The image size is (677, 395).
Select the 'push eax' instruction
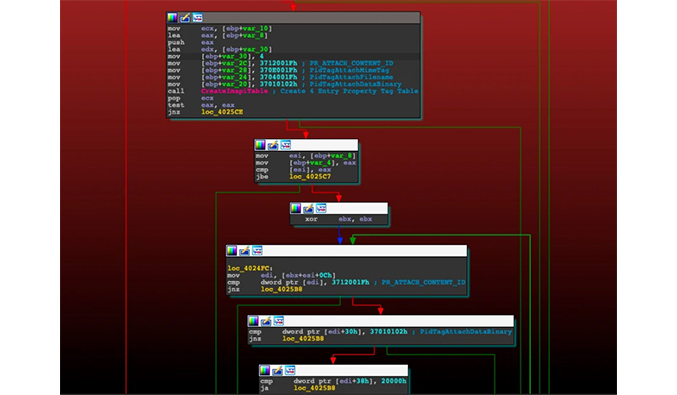[x=191, y=42]
